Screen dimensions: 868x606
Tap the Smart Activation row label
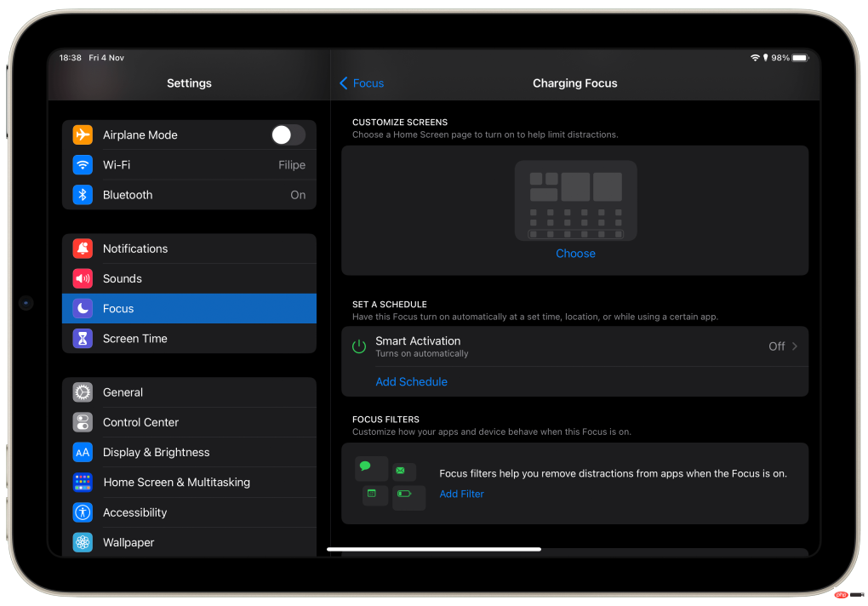418,341
